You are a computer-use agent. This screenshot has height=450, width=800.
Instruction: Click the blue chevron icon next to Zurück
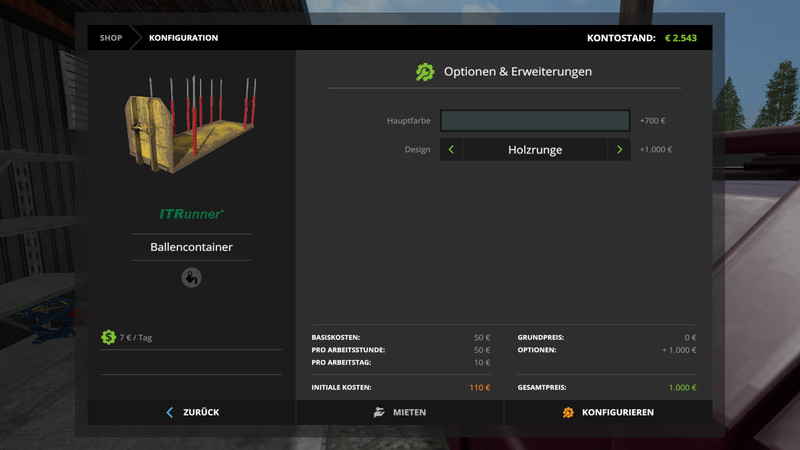point(170,412)
